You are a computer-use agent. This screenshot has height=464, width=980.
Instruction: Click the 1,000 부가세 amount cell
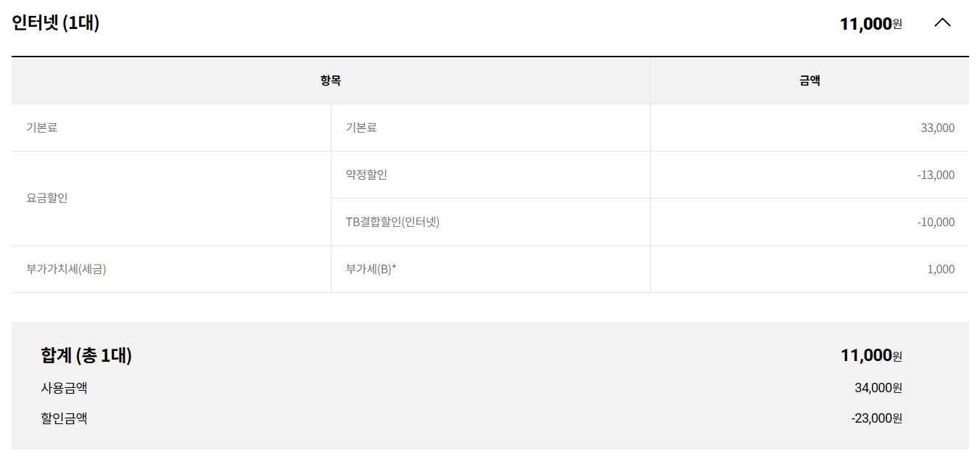tap(940, 269)
